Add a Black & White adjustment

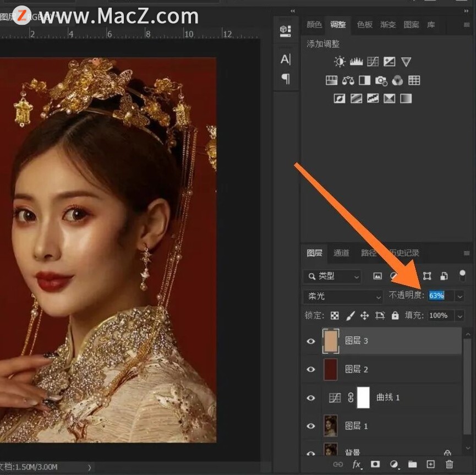365,80
